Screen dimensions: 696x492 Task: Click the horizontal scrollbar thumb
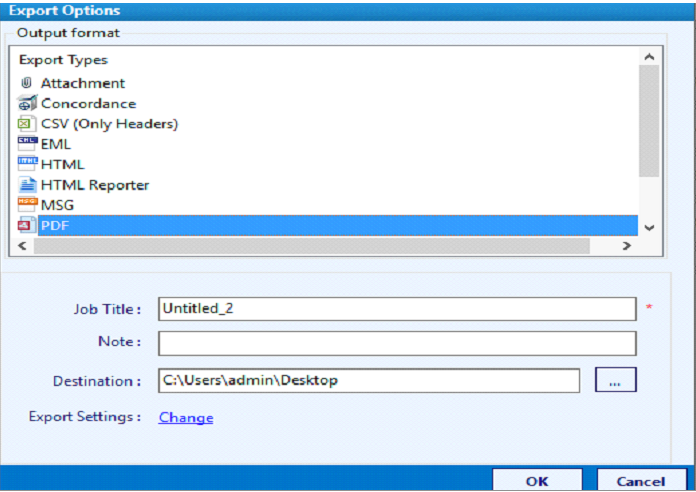312,246
